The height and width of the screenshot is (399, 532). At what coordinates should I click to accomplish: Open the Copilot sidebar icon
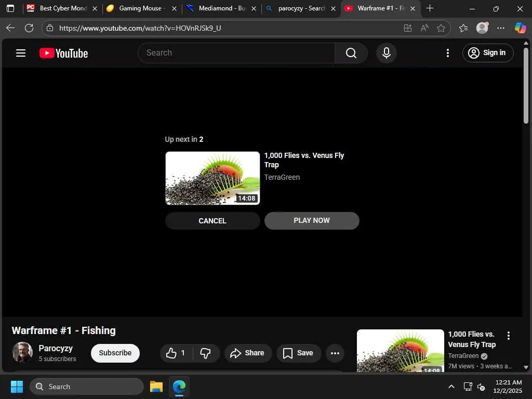(x=520, y=28)
